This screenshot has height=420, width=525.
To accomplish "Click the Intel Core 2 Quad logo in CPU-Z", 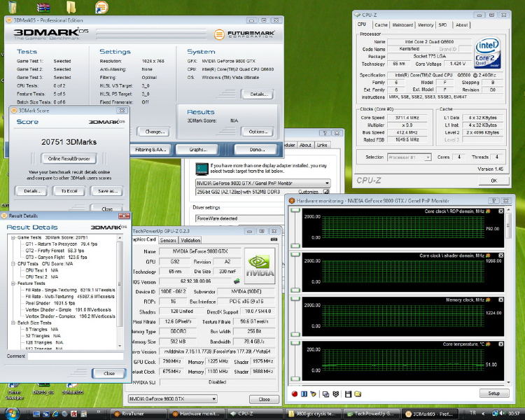I will coord(487,52).
